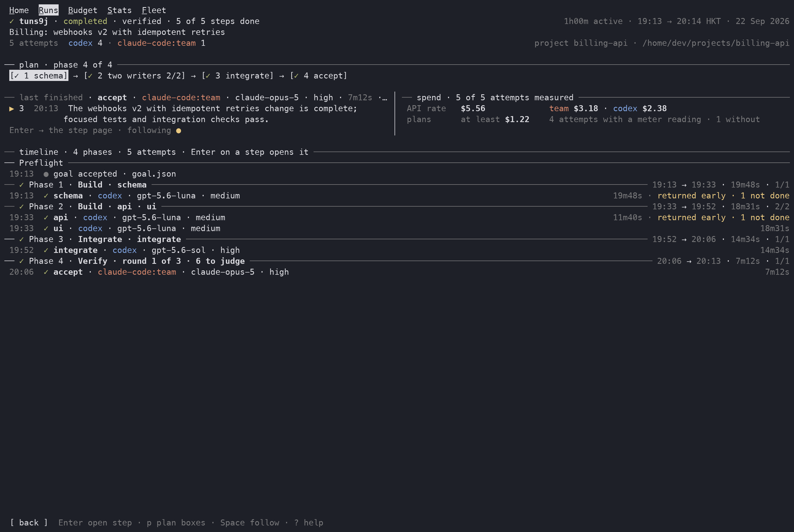Click the orange play arrow beside message 3
This screenshot has height=532, width=794.
[x=11, y=108]
